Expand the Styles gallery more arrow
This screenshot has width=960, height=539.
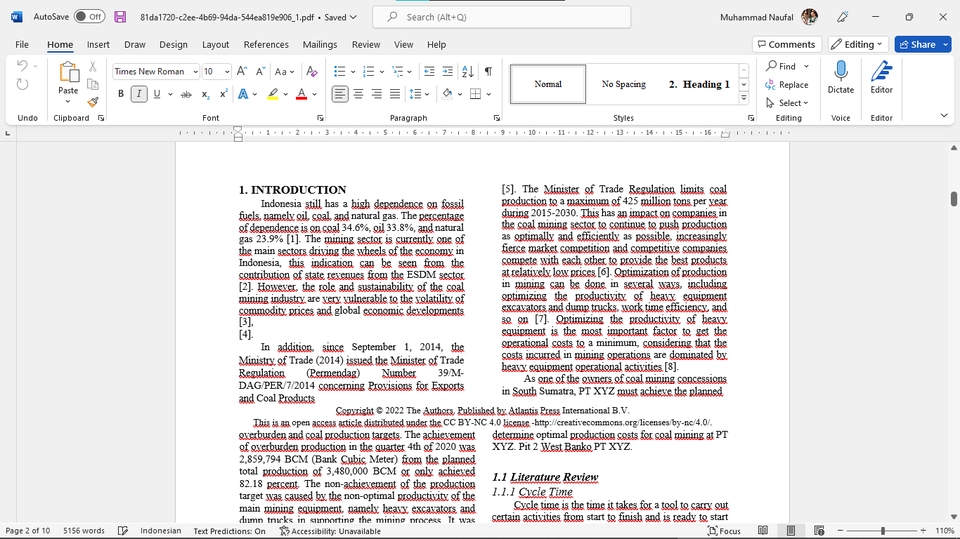pyautogui.click(x=743, y=97)
